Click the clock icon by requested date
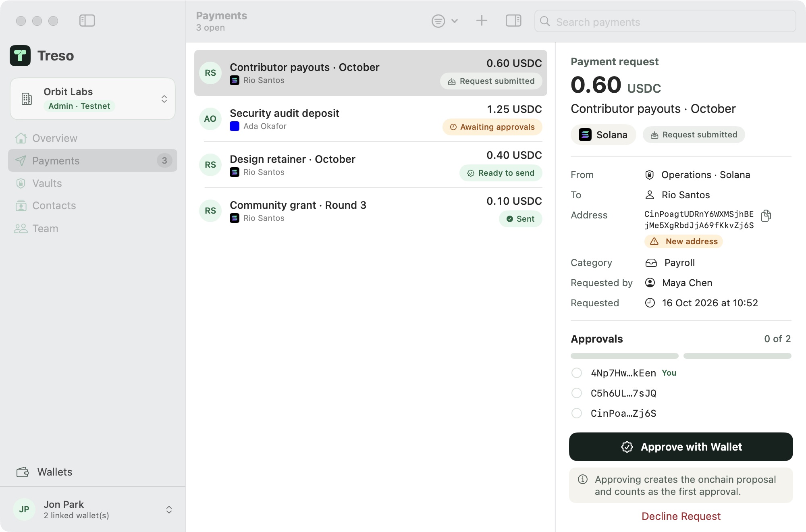The width and height of the screenshot is (806, 532). (650, 303)
